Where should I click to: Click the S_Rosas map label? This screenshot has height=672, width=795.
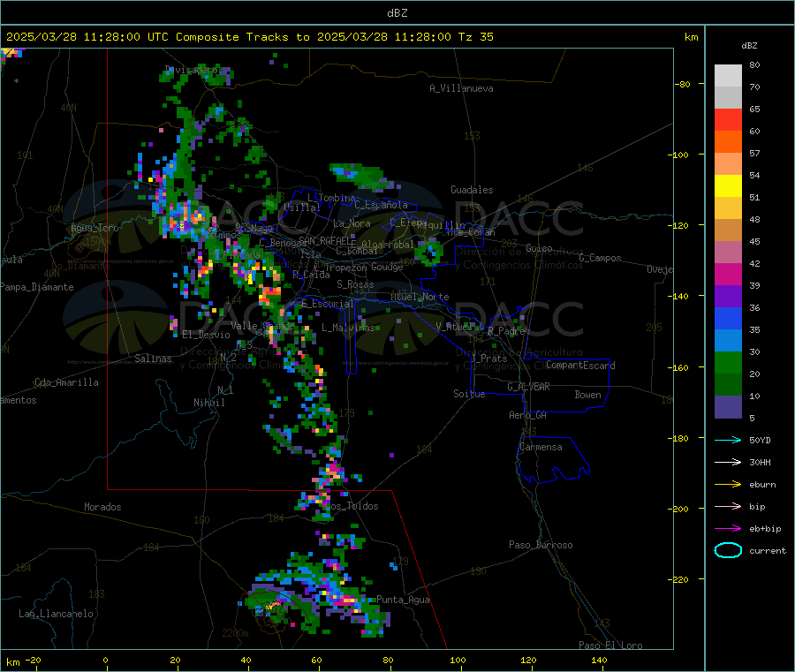click(x=355, y=285)
